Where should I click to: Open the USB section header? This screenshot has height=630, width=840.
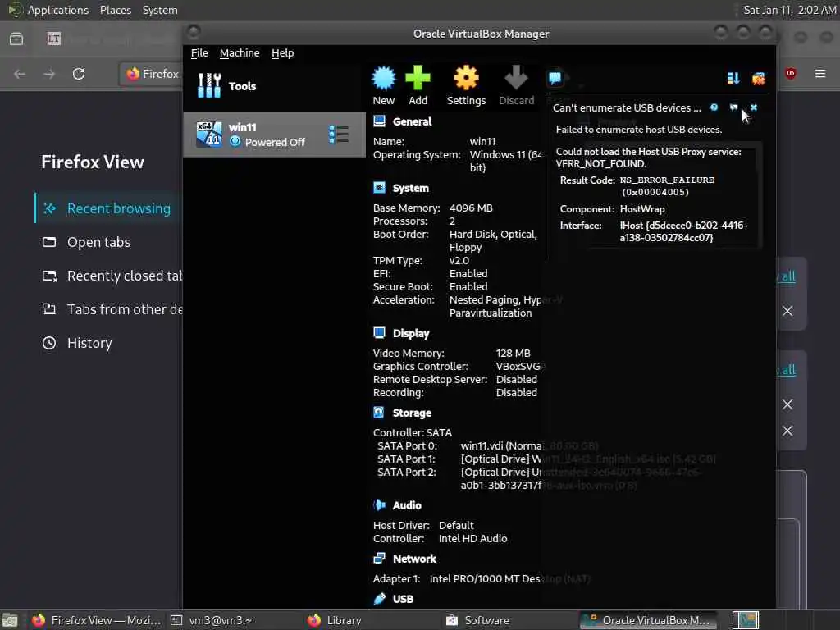click(x=403, y=599)
